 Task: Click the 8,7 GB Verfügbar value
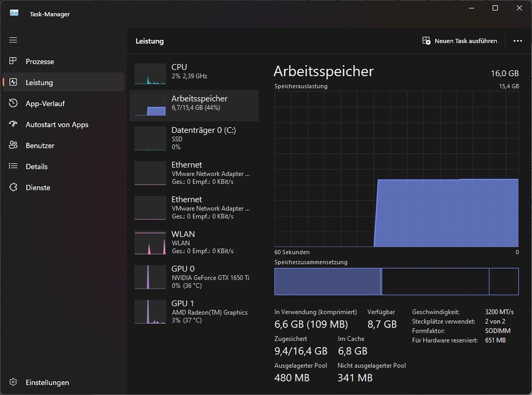(x=382, y=324)
